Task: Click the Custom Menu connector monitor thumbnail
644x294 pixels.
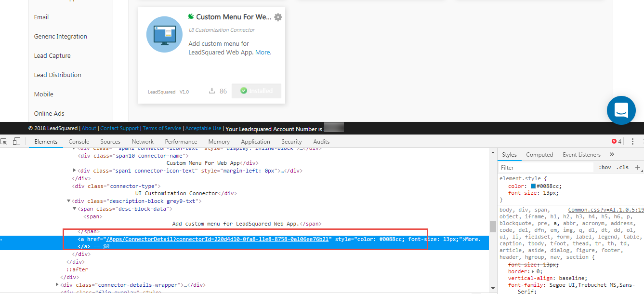Action: [164, 34]
